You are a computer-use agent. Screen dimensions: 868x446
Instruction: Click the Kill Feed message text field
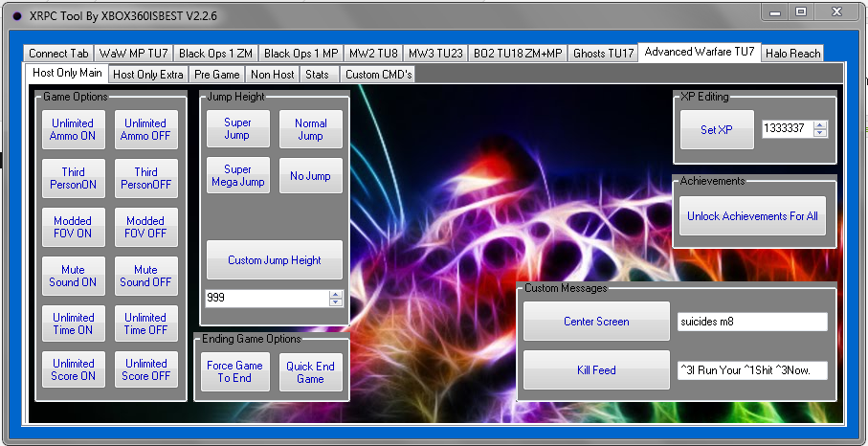click(751, 369)
